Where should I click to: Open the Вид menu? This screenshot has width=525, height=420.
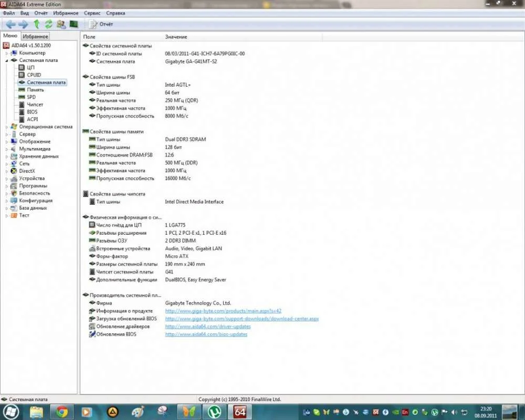click(25, 13)
